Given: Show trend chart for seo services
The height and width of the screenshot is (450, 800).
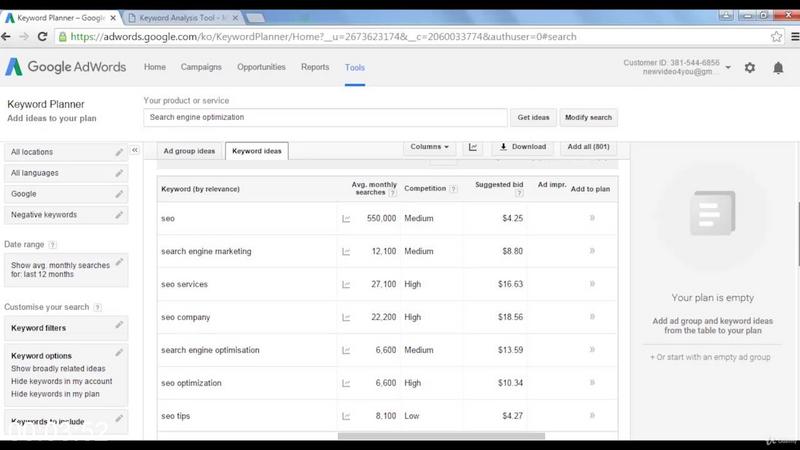Looking at the screenshot, I should click(346, 284).
